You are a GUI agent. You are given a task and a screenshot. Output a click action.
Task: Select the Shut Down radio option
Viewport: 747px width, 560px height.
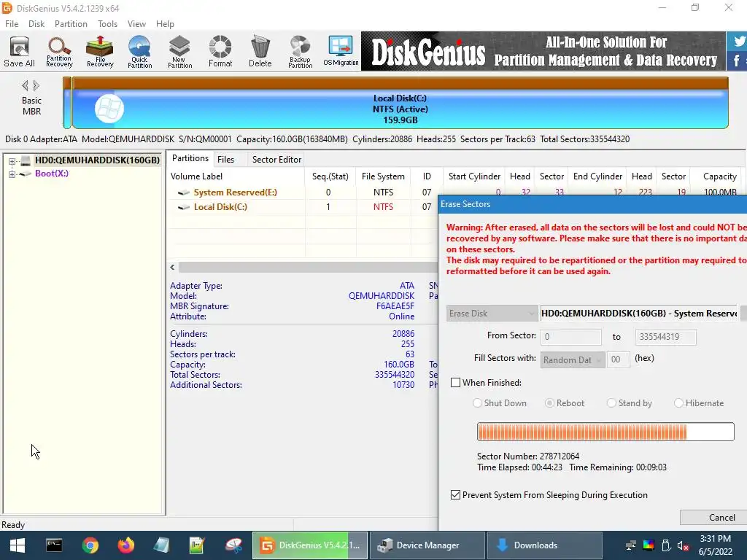pyautogui.click(x=477, y=402)
